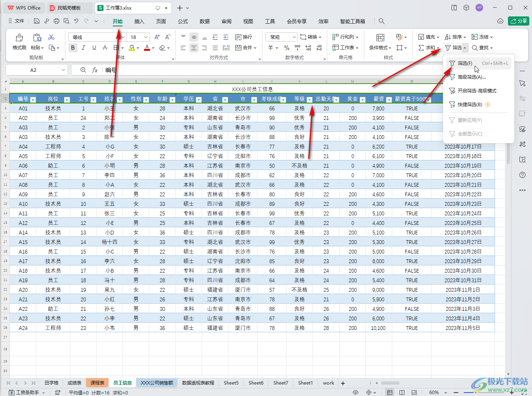Image resolution: width=532 pixels, height=396 pixels.
Task: Toggle Middle vertical alignment button
Action: click(194, 37)
